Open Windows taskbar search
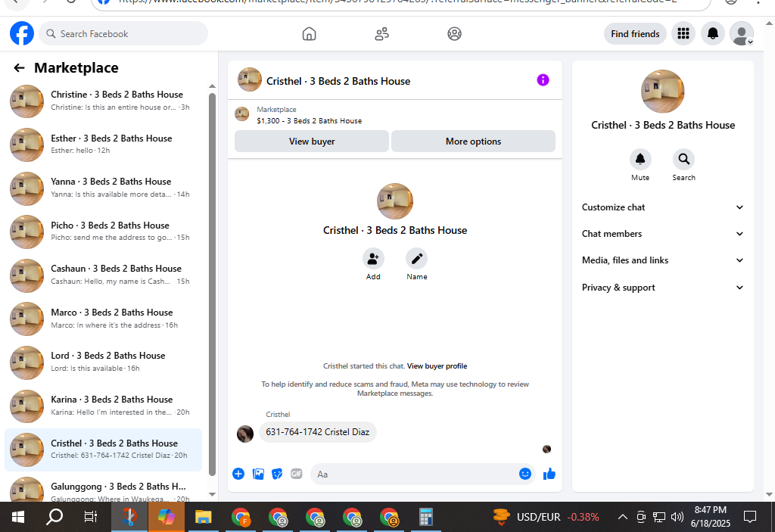The width and height of the screenshot is (775, 532). tap(54, 517)
